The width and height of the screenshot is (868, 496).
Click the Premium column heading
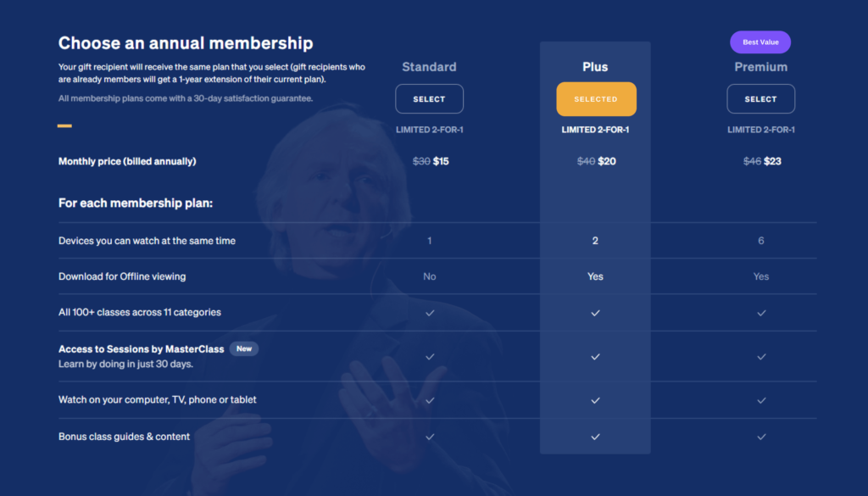coord(760,67)
